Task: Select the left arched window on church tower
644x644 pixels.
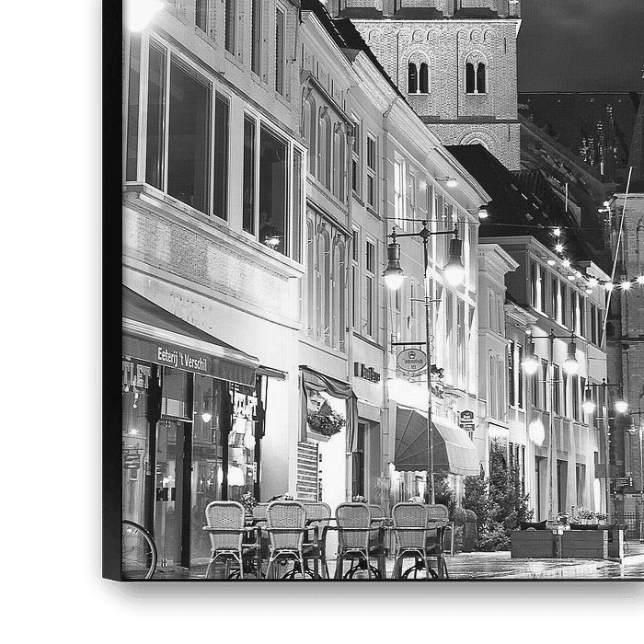Action: coord(418,75)
